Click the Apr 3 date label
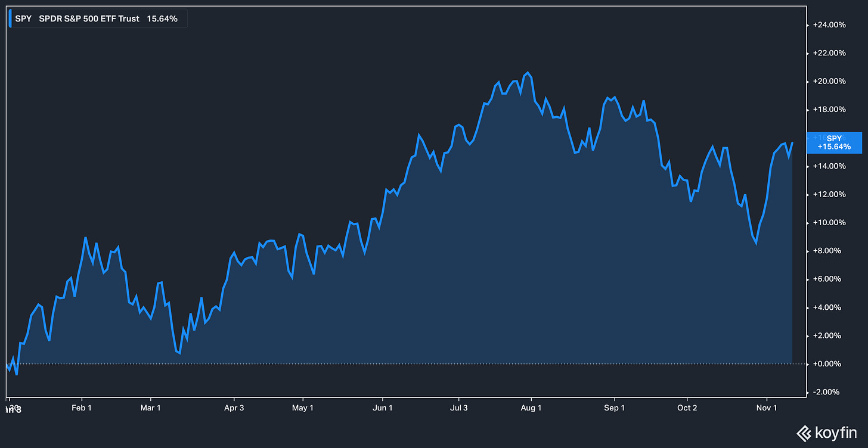Viewport: 868px width, 448px height. tap(234, 408)
